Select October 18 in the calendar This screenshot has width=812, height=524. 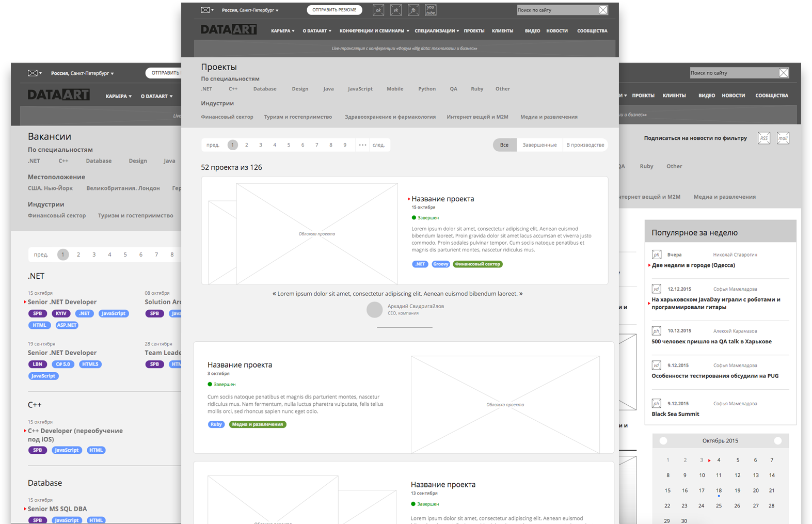pos(719,490)
